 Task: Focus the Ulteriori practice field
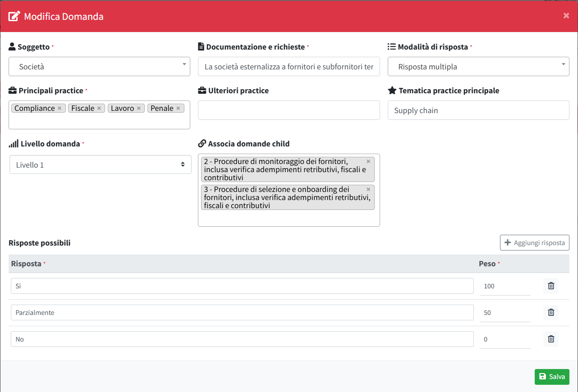289,110
